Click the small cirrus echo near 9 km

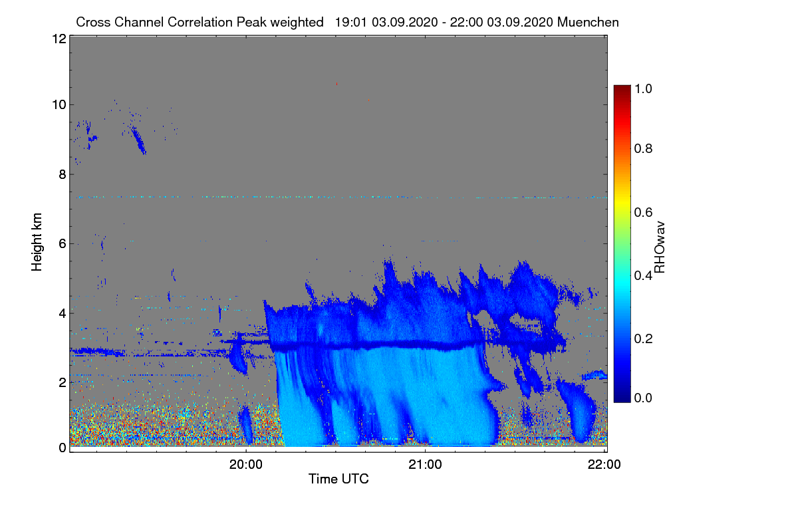(138, 140)
